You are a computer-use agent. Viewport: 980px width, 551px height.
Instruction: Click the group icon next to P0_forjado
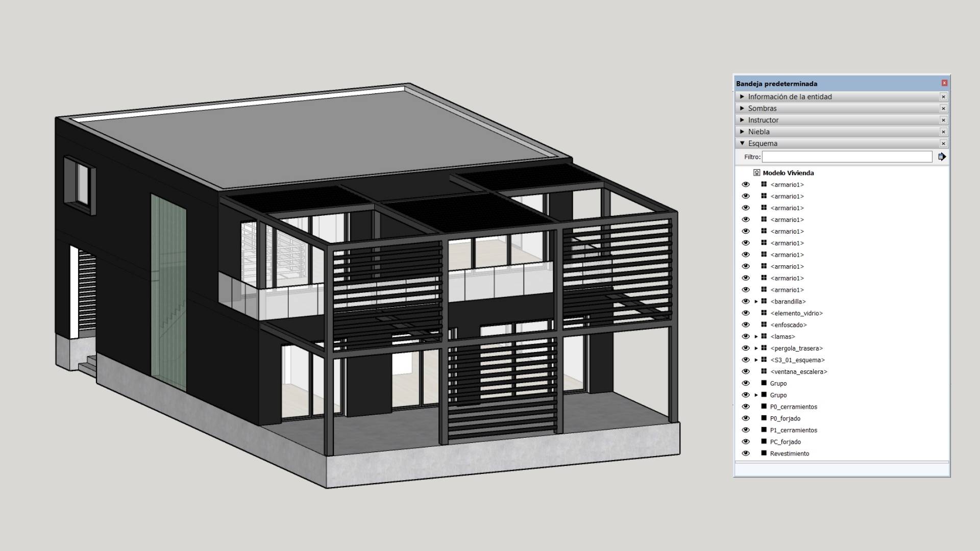pyautogui.click(x=763, y=418)
